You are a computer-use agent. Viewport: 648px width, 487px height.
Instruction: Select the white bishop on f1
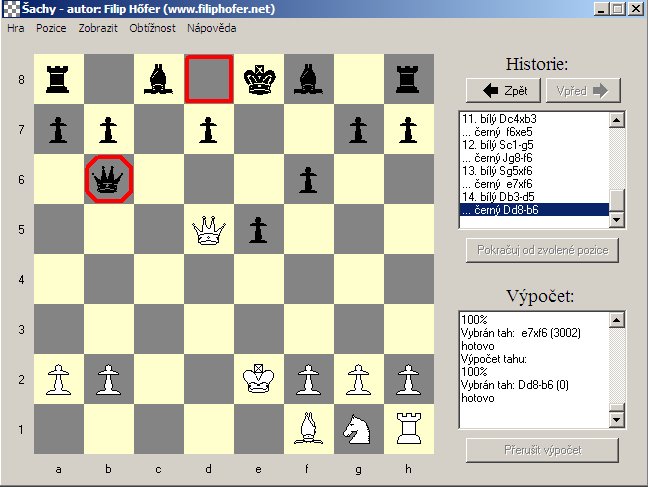coord(308,429)
